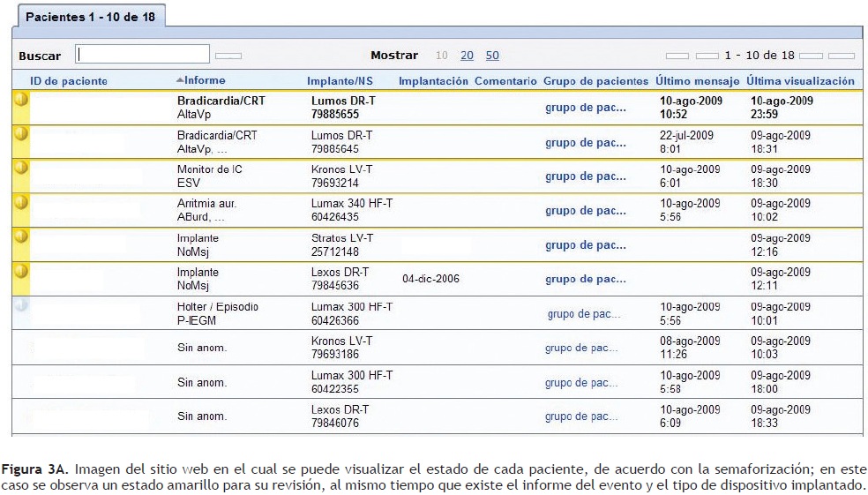Click yellow status icon for implant 79885645
Image resolution: width=868 pixels, height=495 pixels.
coord(20,133)
